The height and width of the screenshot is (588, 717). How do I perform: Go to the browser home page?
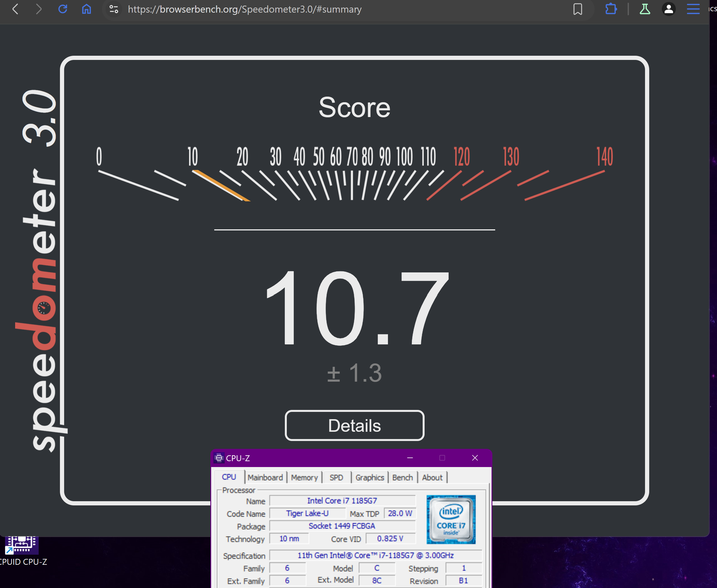87,9
